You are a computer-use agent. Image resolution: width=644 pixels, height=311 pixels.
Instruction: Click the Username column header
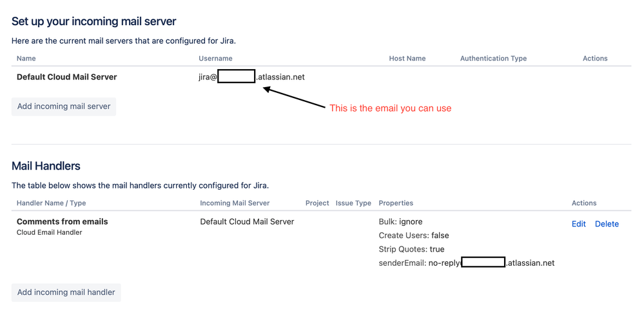click(x=215, y=58)
